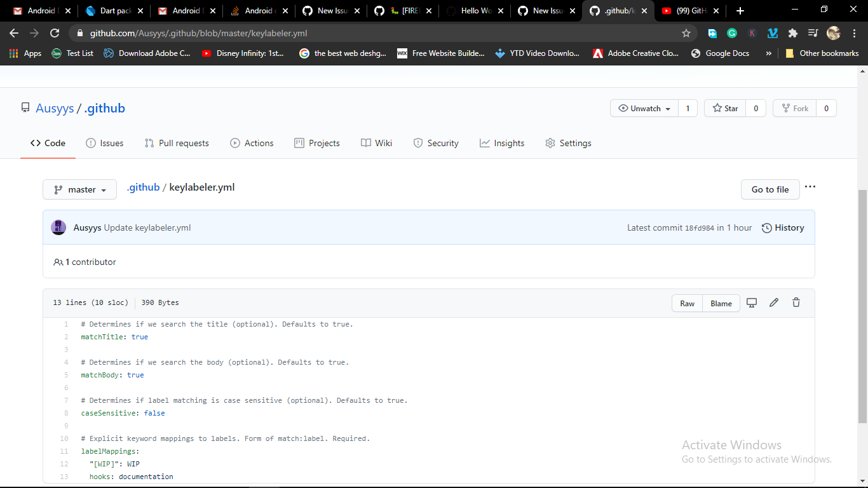Click Ausyys avatar in commit bar

[58, 227]
